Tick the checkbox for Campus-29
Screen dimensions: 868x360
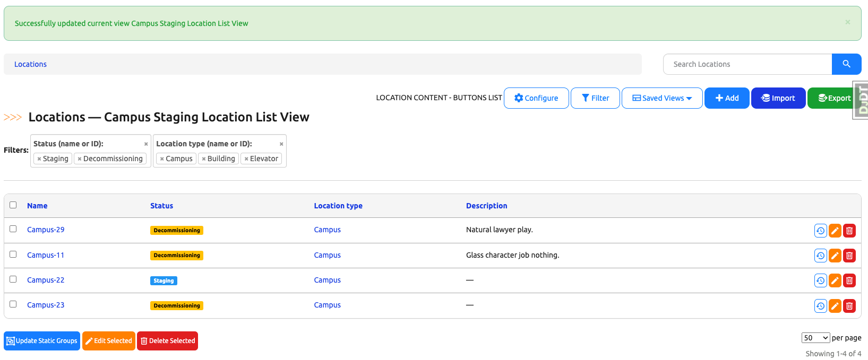(x=13, y=229)
